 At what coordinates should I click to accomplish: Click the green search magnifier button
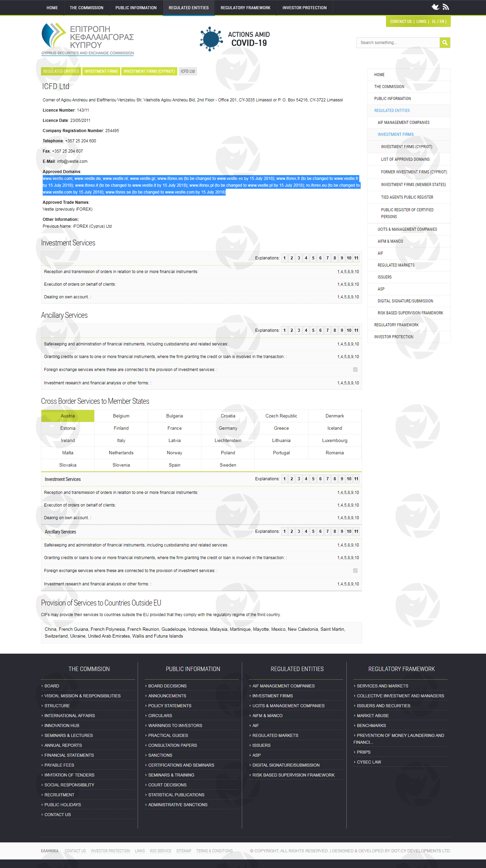445,43
